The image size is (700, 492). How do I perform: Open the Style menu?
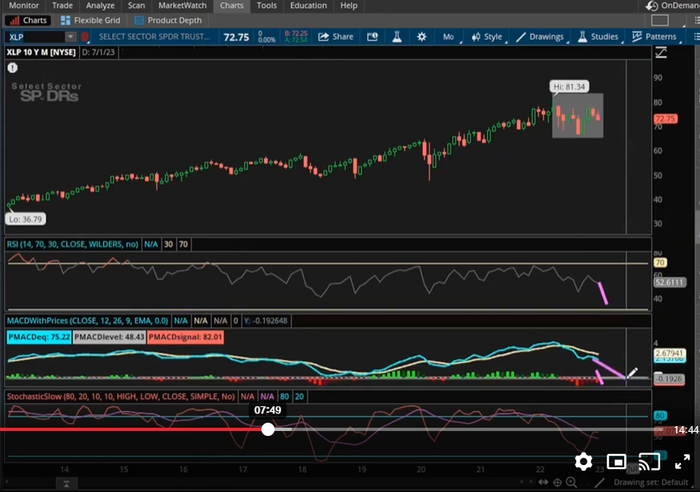click(x=487, y=37)
